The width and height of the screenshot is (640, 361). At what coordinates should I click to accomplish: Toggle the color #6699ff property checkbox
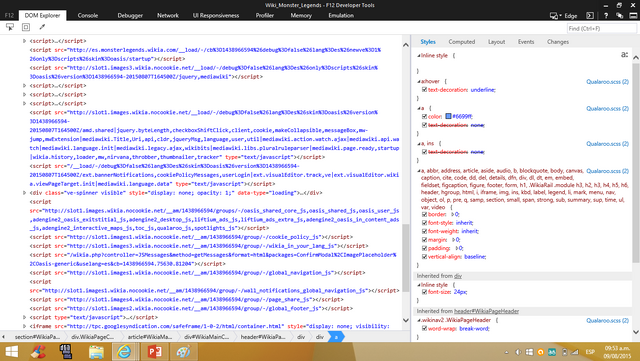424,116
